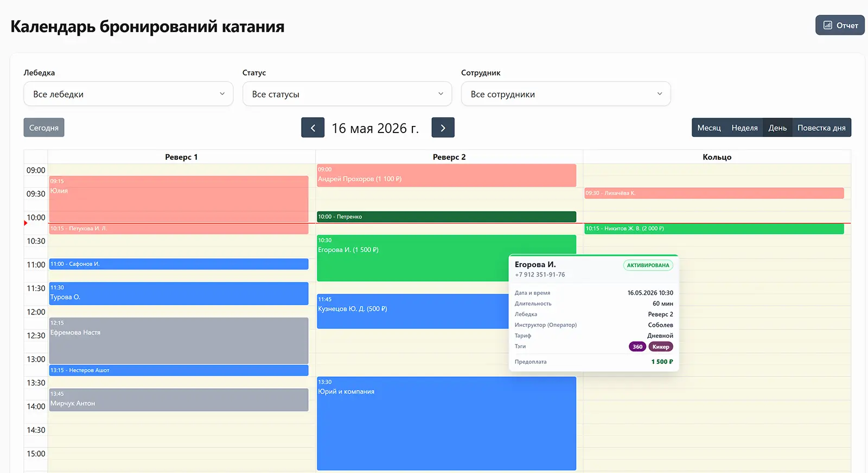Switch to Неделя view

tap(744, 128)
